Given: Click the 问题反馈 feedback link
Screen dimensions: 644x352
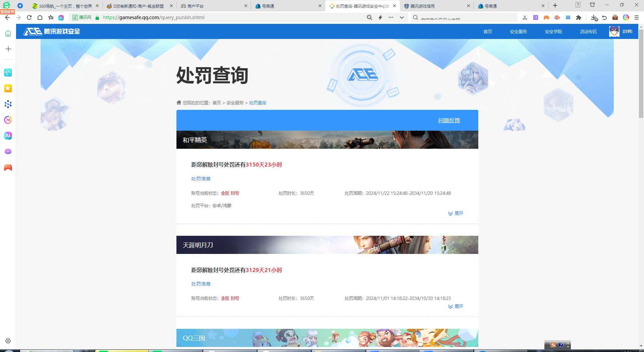Looking at the screenshot, I should [x=449, y=120].
